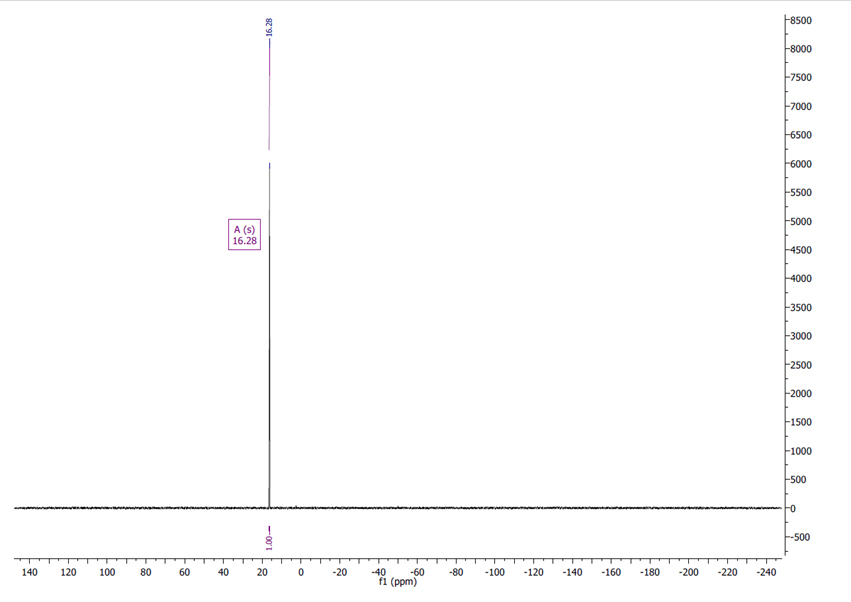Click the 100 label on ppm axis

pos(107,573)
